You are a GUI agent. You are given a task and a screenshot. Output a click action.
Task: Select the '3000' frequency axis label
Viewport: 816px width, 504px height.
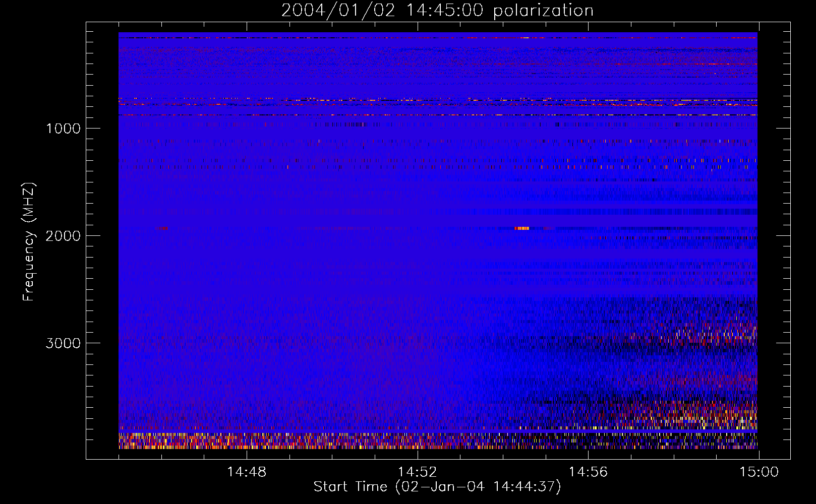coord(63,343)
